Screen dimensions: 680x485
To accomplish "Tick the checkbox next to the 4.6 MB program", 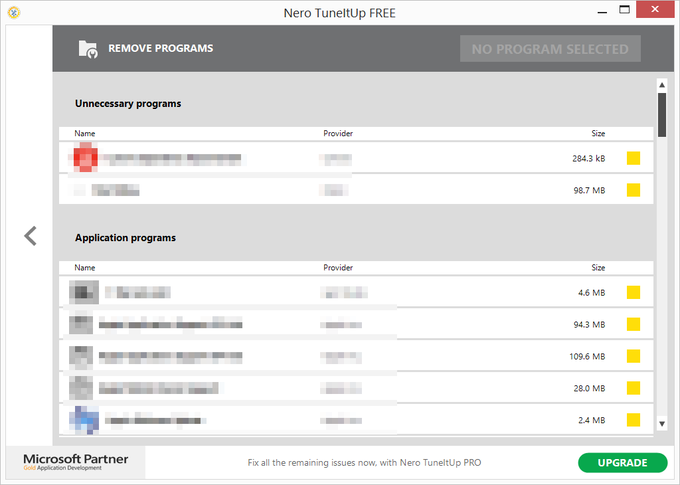I will point(633,292).
